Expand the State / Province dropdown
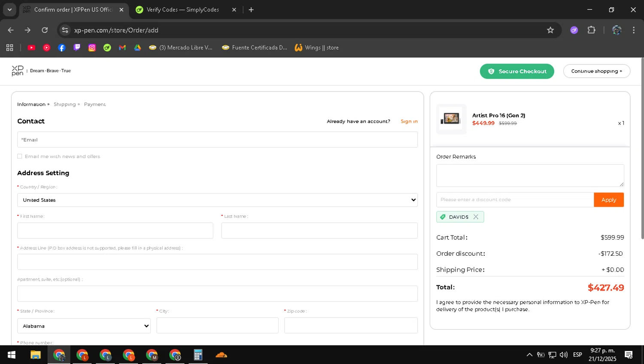Screen dimensions: 644x364 click(84, 326)
